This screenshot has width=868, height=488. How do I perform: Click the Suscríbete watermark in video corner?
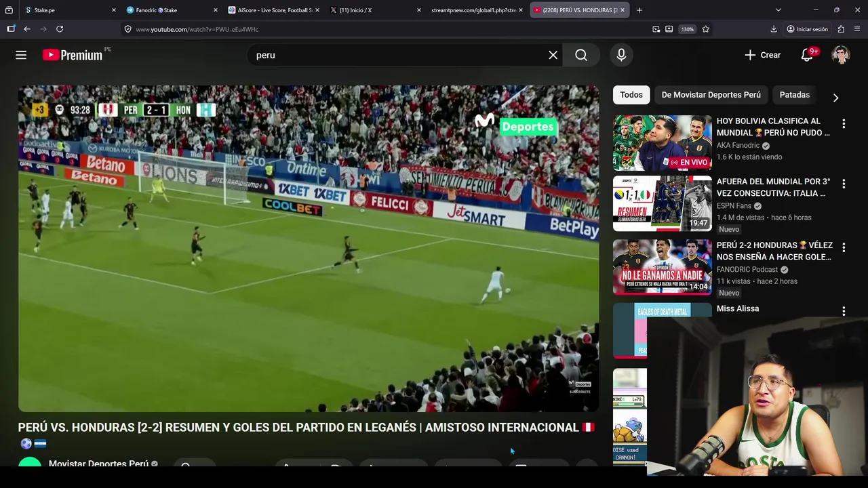580,387
